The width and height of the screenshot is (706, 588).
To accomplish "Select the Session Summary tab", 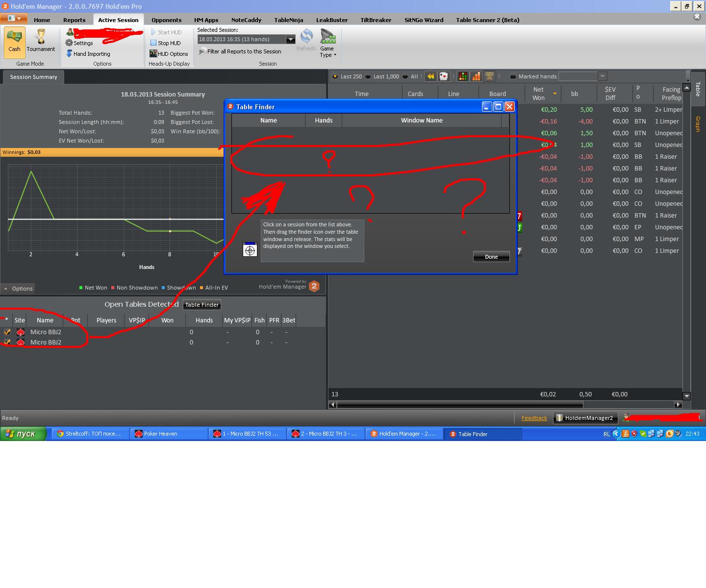I will pos(33,77).
